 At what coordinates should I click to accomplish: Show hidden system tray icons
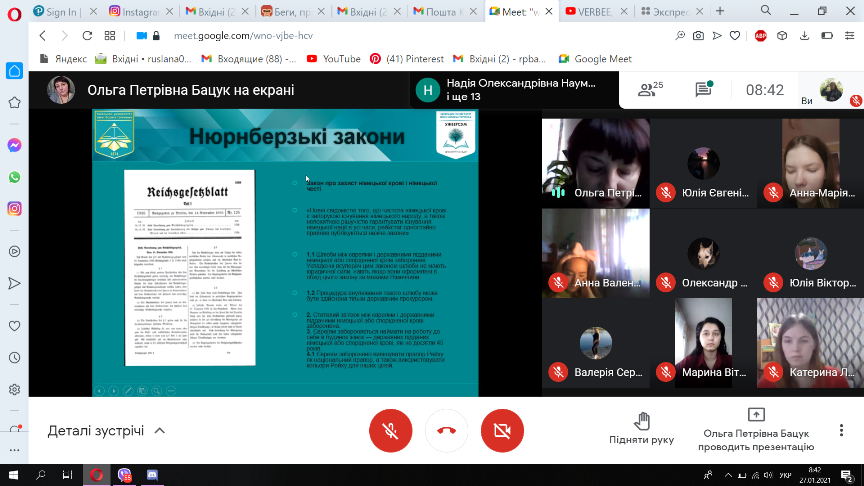[728, 475]
